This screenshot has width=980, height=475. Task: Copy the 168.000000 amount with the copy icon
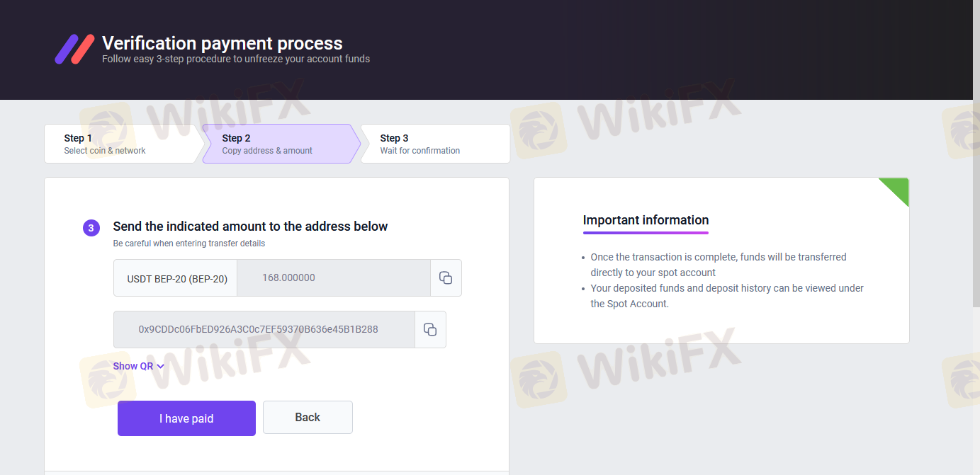446,277
